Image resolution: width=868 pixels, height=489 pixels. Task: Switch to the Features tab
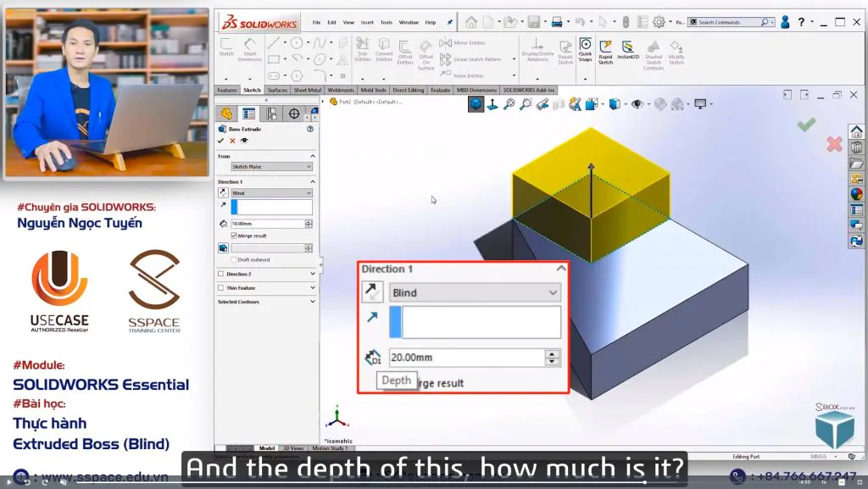tap(227, 90)
